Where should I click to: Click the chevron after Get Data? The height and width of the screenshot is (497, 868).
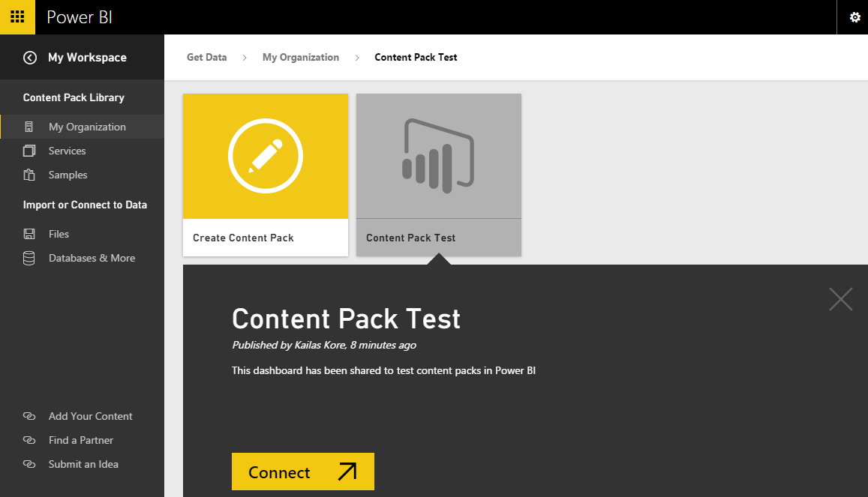[244, 58]
